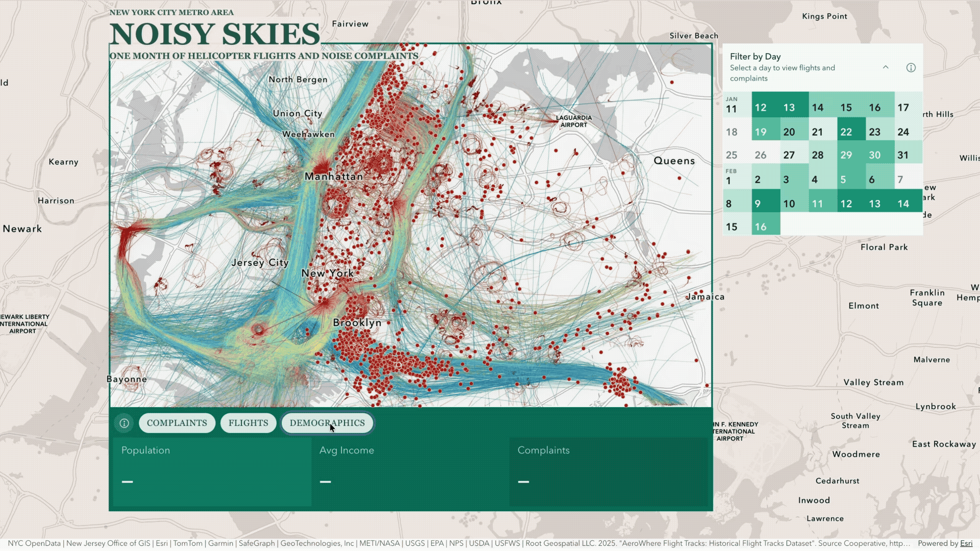Select February 10 in the calendar
The image size is (980, 551).
794,201
